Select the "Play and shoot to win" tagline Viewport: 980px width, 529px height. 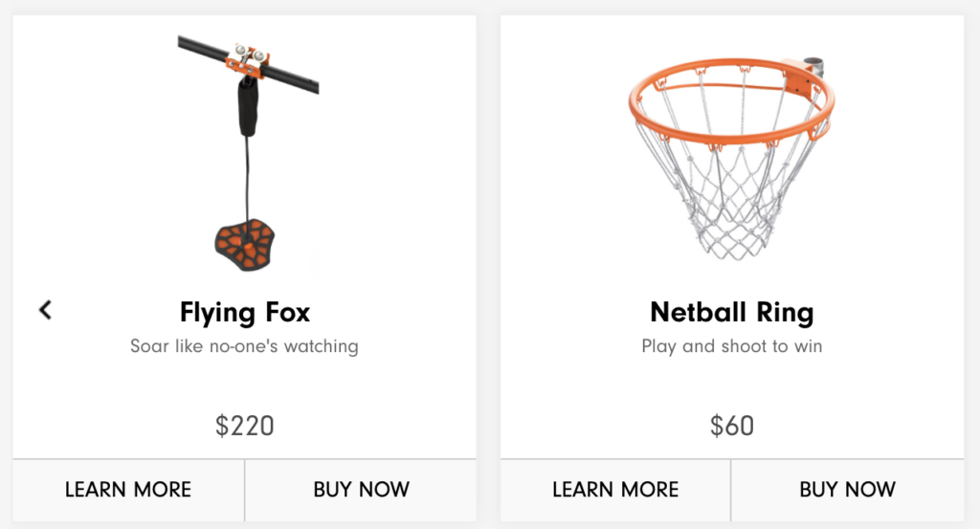coord(732,345)
